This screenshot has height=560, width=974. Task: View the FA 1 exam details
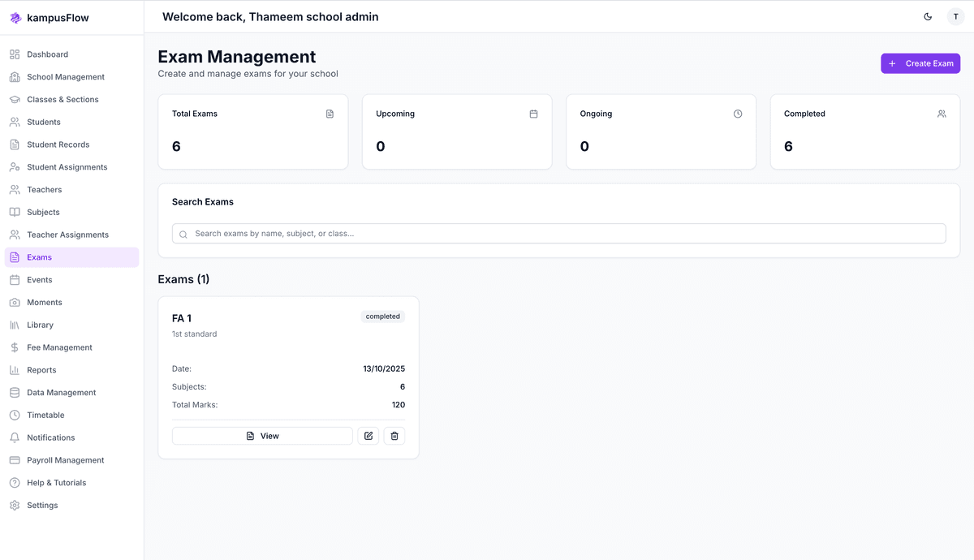tap(261, 435)
